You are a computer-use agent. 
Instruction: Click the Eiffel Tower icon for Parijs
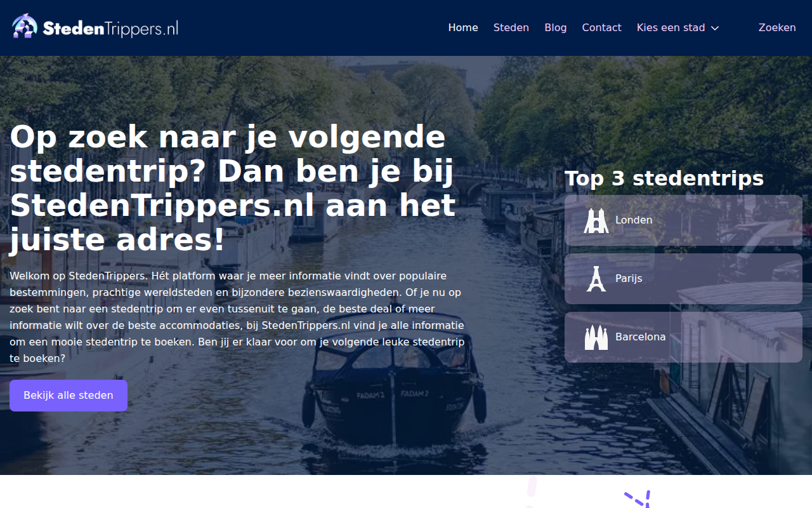(x=596, y=279)
